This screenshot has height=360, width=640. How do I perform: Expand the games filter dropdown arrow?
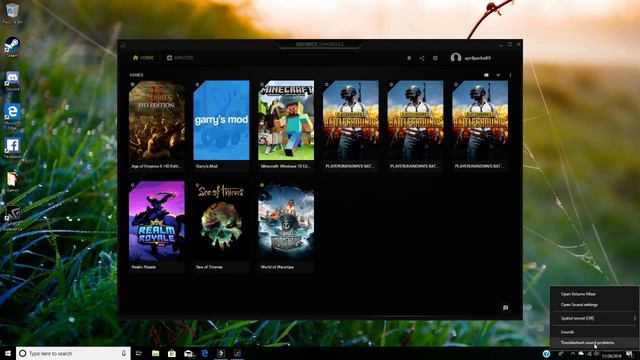tap(498, 75)
